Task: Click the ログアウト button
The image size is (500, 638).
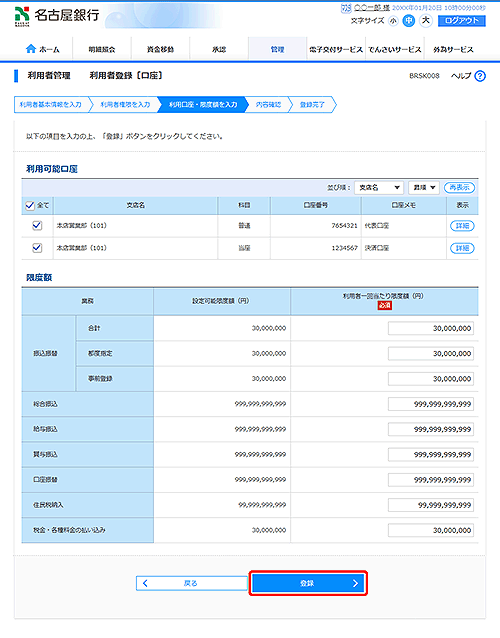Action: [462, 21]
